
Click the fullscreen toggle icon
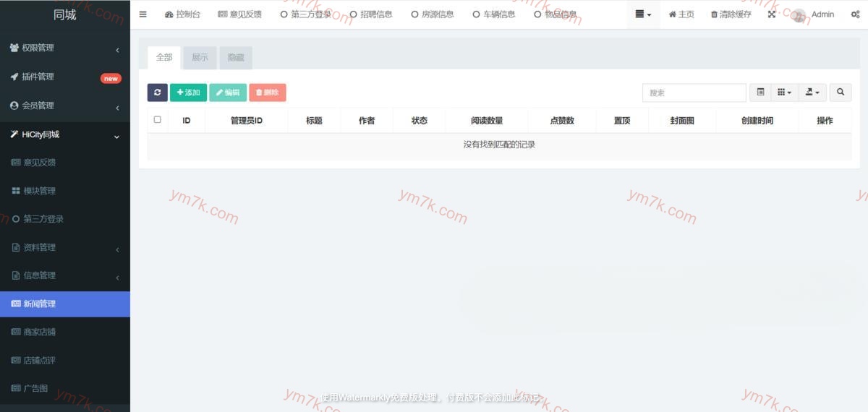(x=772, y=14)
